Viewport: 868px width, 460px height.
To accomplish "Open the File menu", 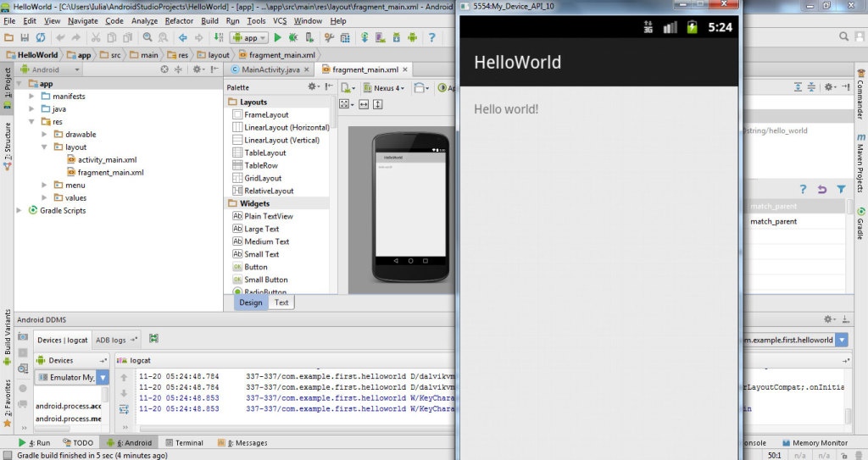I will coord(9,21).
